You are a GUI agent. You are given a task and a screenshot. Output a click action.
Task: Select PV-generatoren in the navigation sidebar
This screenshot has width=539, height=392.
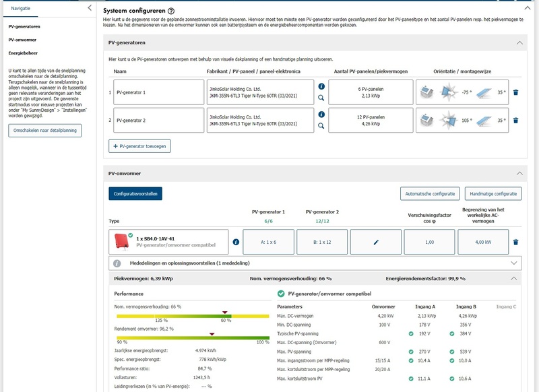click(24, 26)
